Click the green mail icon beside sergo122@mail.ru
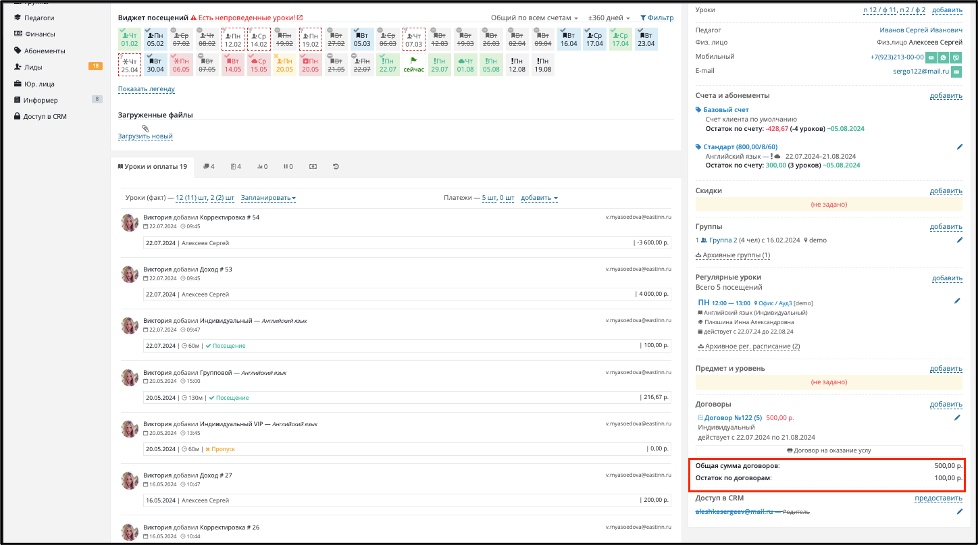The height and width of the screenshot is (545, 979). click(x=957, y=72)
